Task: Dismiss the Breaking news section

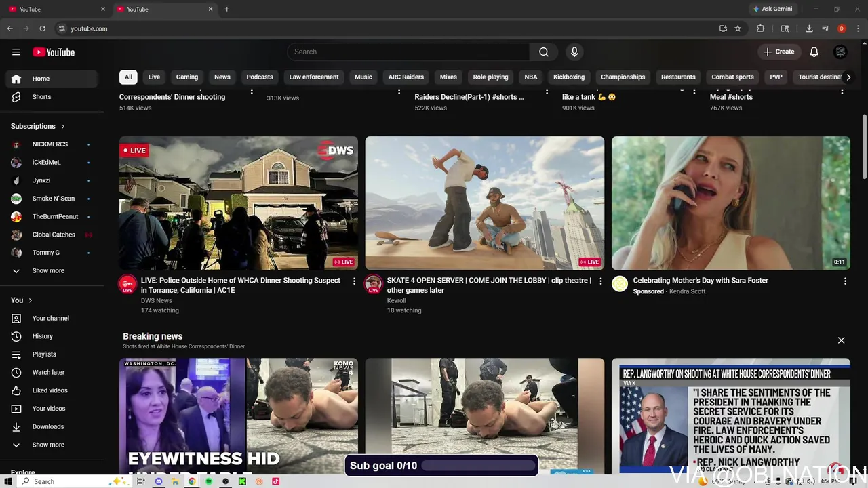Action: click(841, 340)
